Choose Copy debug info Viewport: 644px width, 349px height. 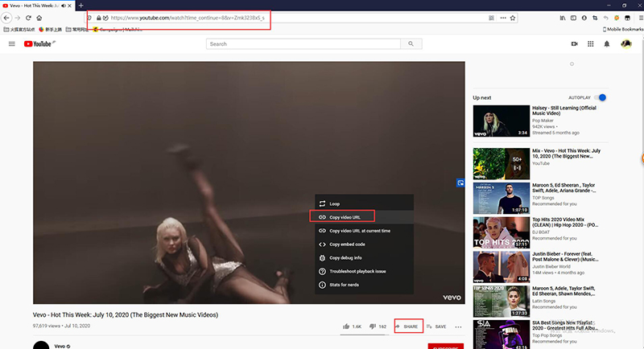(365, 257)
